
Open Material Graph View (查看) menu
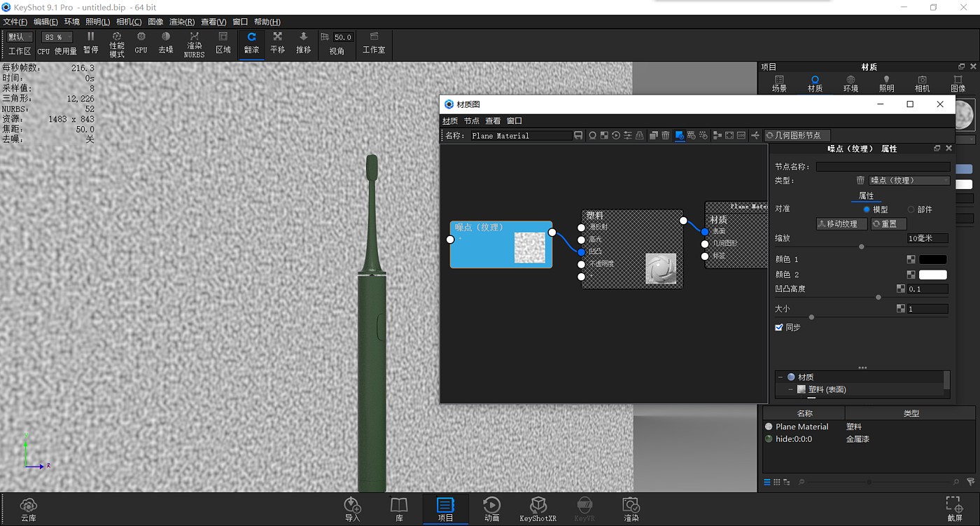[x=493, y=121]
